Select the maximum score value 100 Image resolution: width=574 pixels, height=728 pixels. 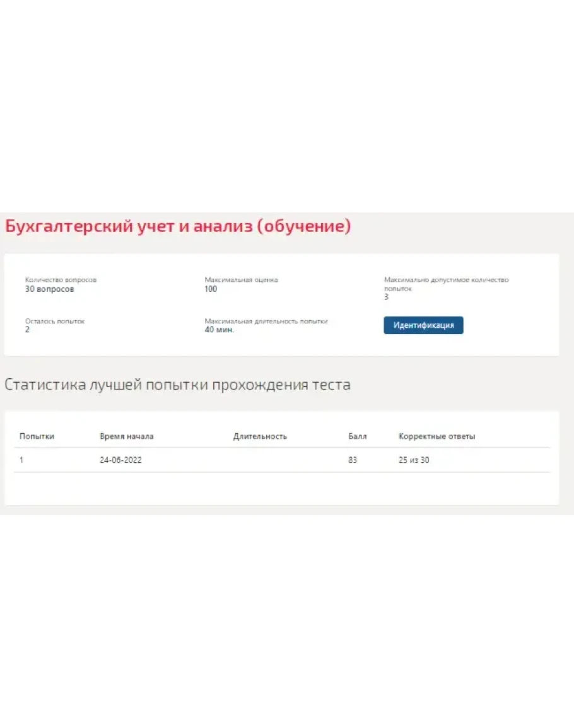pos(211,289)
